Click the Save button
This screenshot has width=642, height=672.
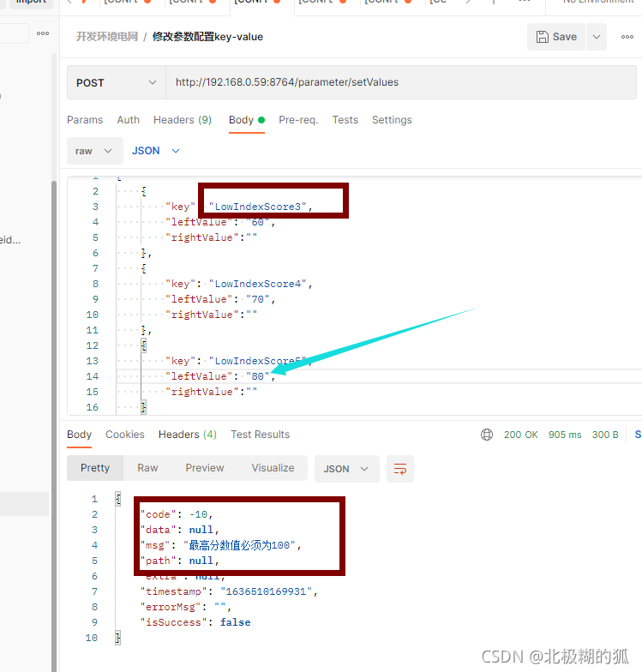(x=555, y=37)
